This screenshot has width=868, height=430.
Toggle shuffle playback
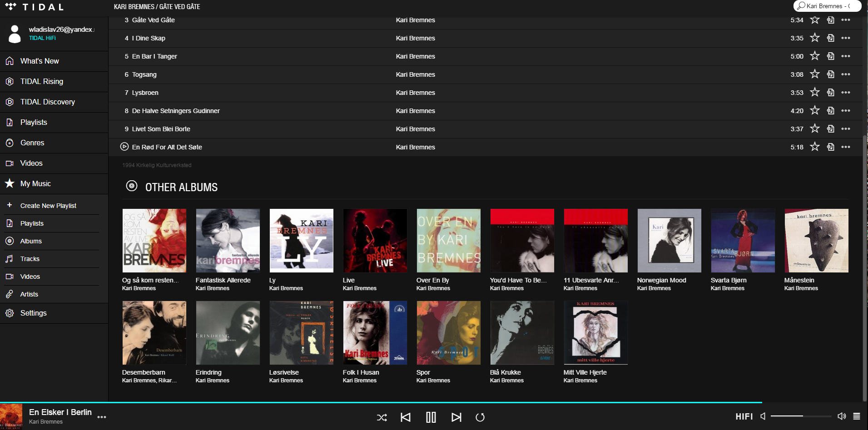[x=382, y=417]
